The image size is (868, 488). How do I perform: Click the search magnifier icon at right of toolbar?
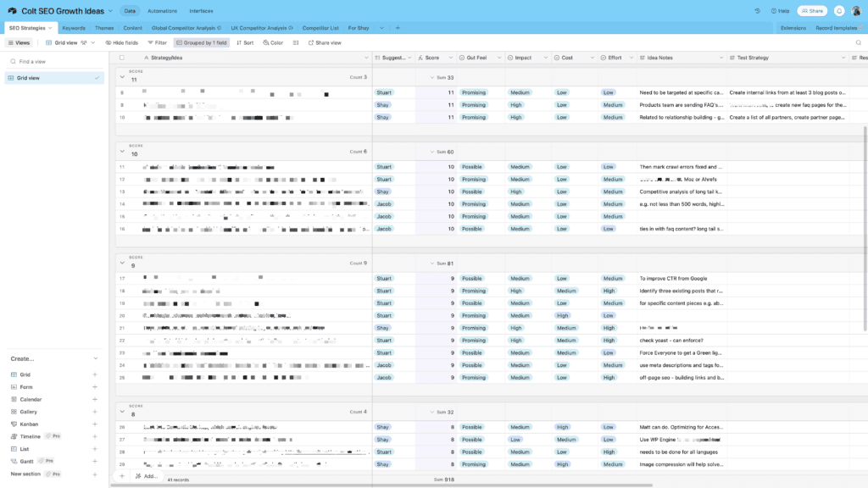[x=859, y=42]
